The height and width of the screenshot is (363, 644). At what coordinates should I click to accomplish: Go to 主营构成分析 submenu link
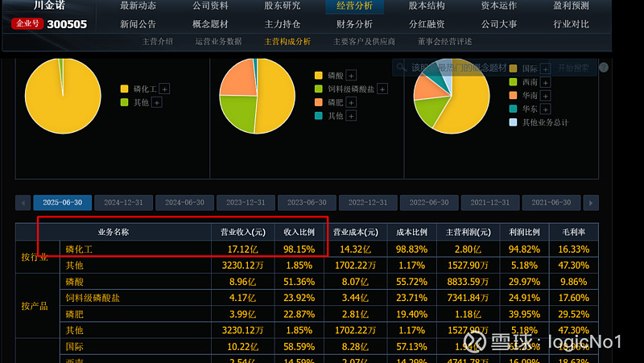click(287, 42)
